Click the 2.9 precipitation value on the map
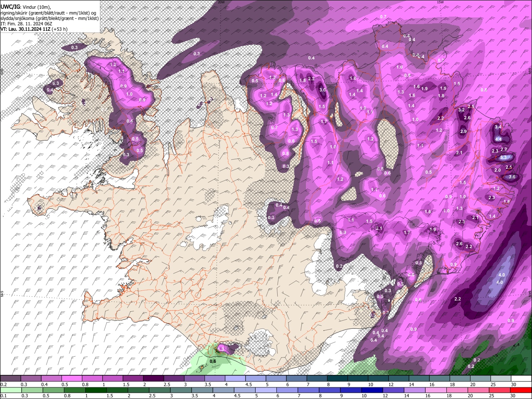The height and width of the screenshot is (399, 532). [x=464, y=132]
